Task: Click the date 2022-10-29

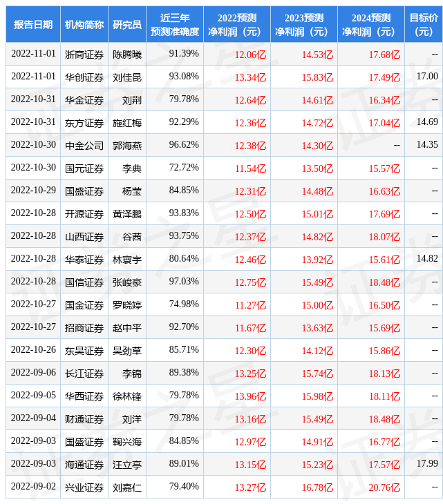Action: point(33,191)
